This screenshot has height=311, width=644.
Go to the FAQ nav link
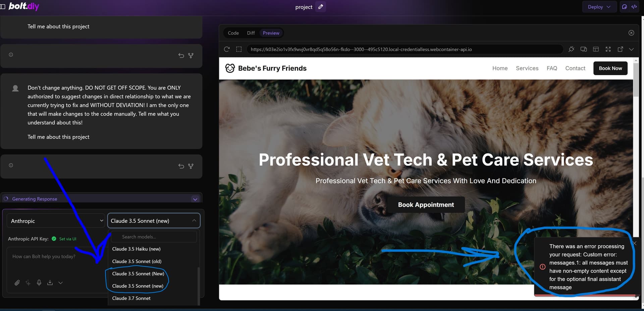[x=552, y=68]
